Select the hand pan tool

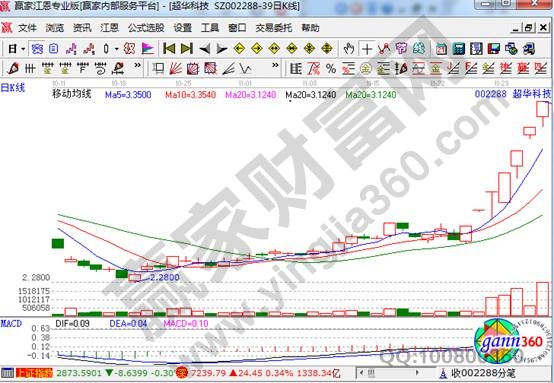click(349, 48)
